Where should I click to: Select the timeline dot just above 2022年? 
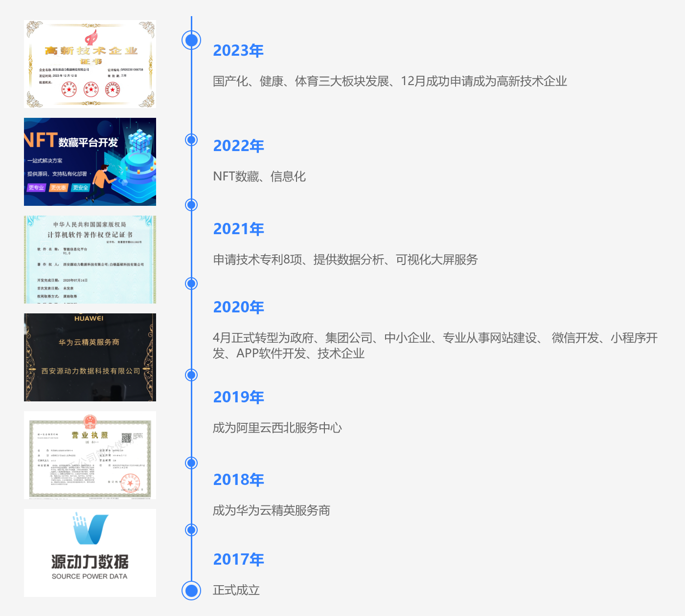191,140
